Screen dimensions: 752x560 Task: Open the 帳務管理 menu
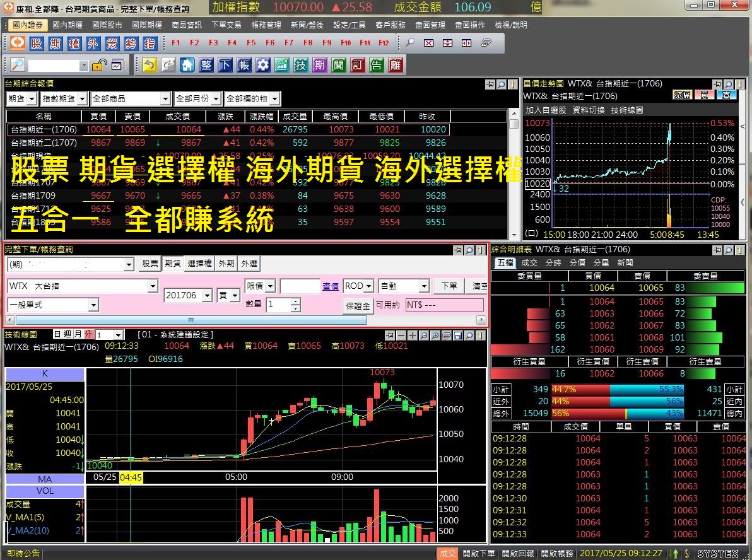266,25
